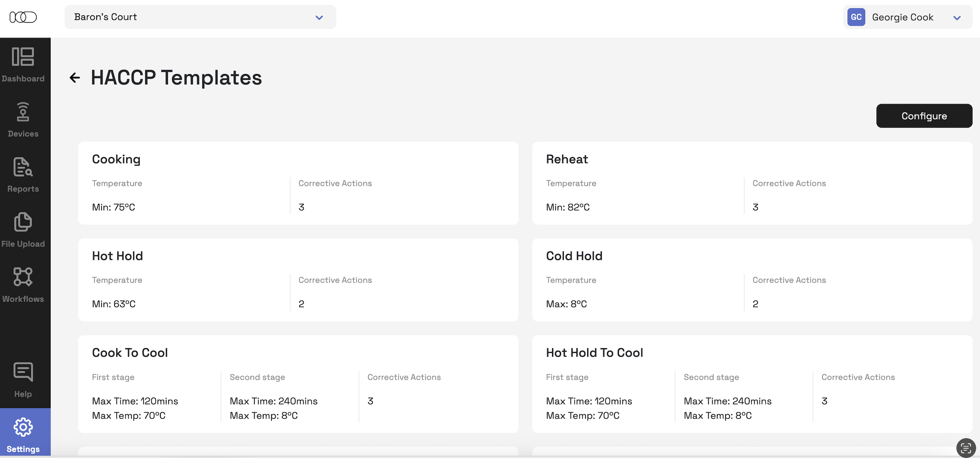Click the back arrow beside HACCP Templates

75,78
